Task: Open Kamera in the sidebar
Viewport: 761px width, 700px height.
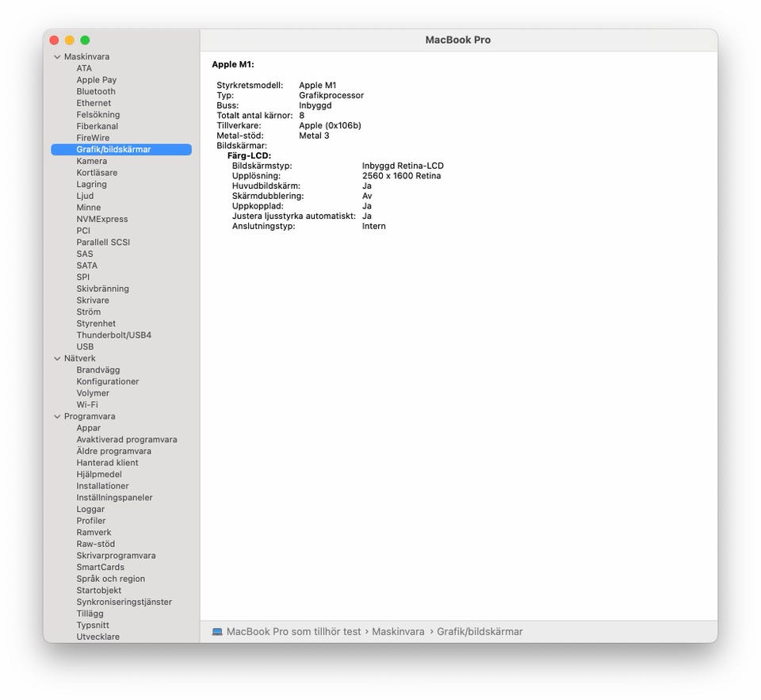Action: click(92, 161)
